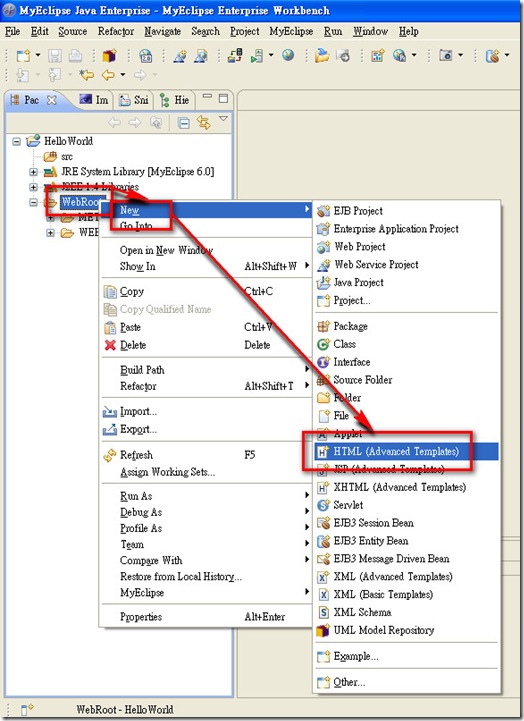Create a new Source Folder

tap(406, 380)
